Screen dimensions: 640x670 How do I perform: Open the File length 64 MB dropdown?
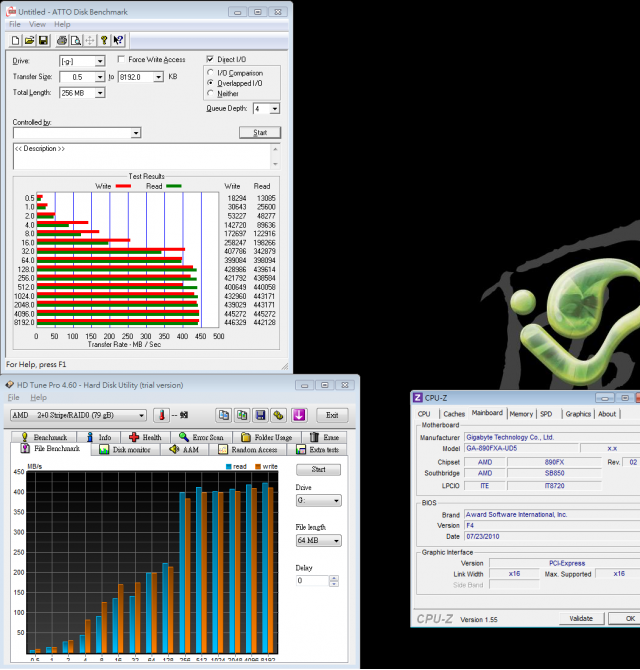(319, 541)
